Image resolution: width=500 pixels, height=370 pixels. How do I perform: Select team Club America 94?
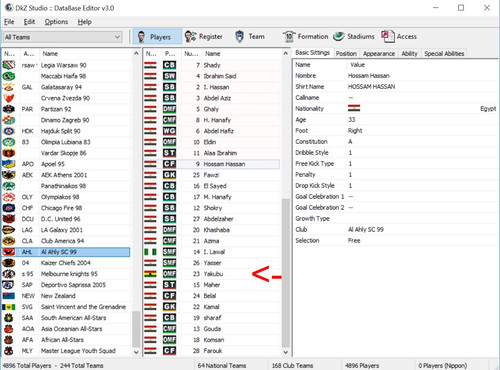tap(66, 241)
